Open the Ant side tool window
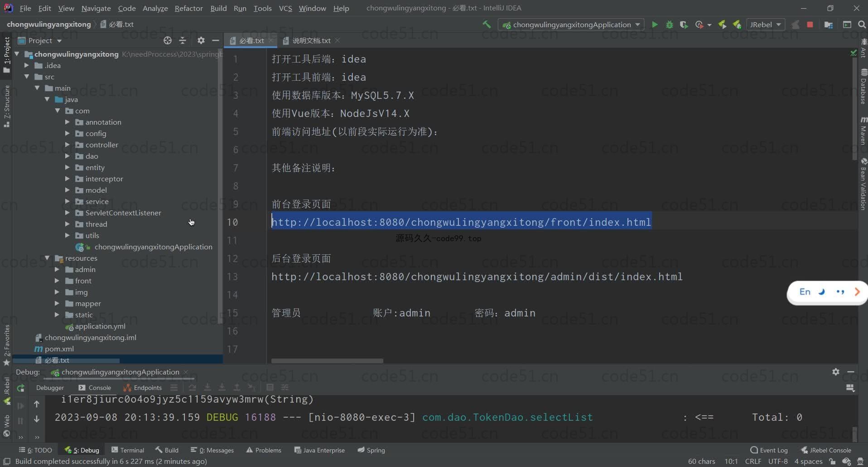 [863, 48]
